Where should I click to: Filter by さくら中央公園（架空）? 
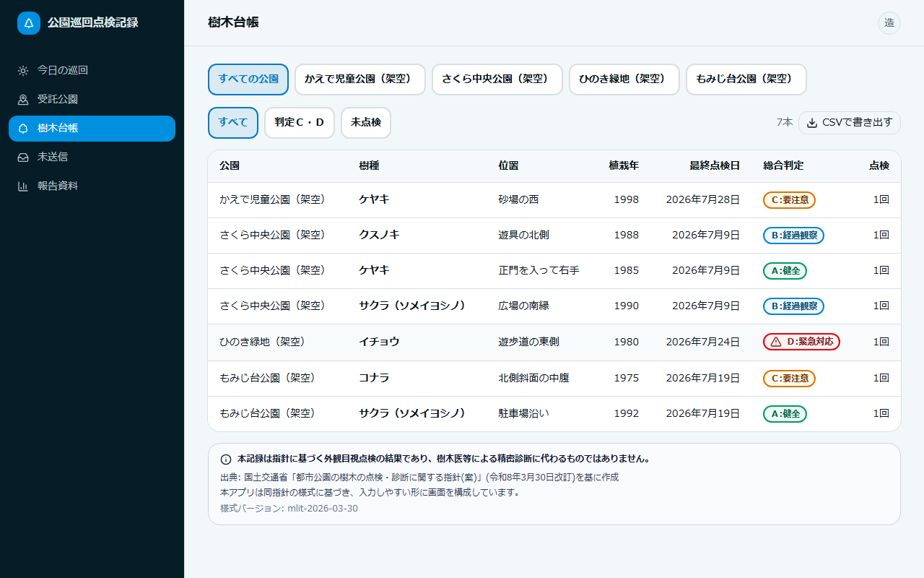(497, 79)
